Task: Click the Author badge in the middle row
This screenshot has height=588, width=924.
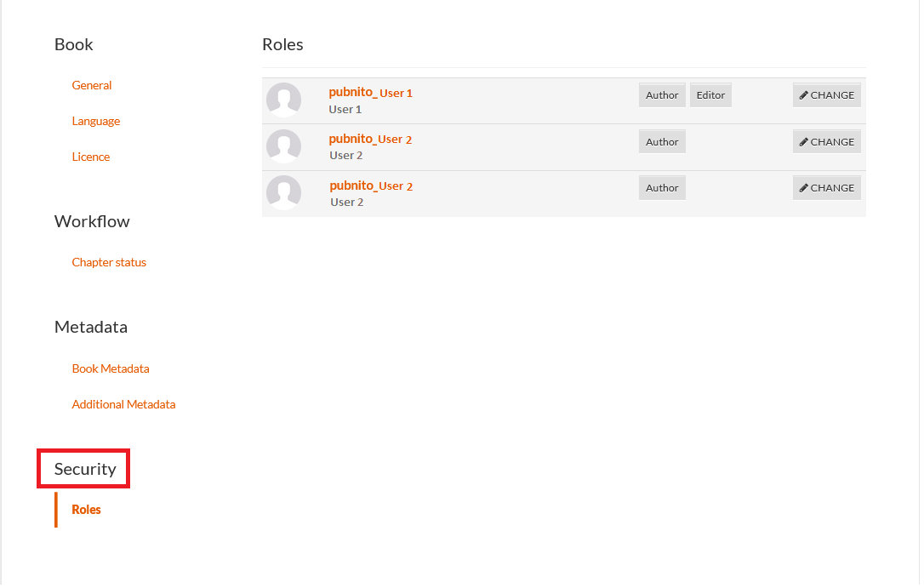Action: (662, 142)
